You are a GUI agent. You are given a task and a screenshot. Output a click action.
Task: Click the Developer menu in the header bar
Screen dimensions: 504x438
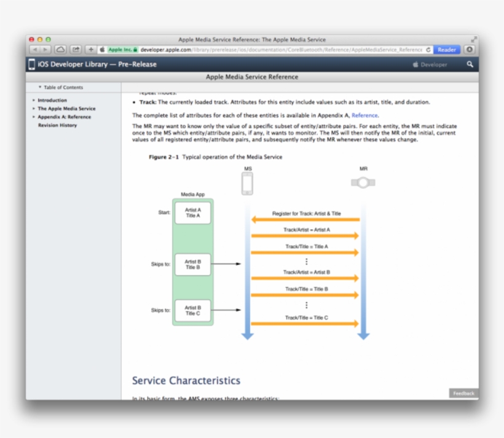point(433,64)
